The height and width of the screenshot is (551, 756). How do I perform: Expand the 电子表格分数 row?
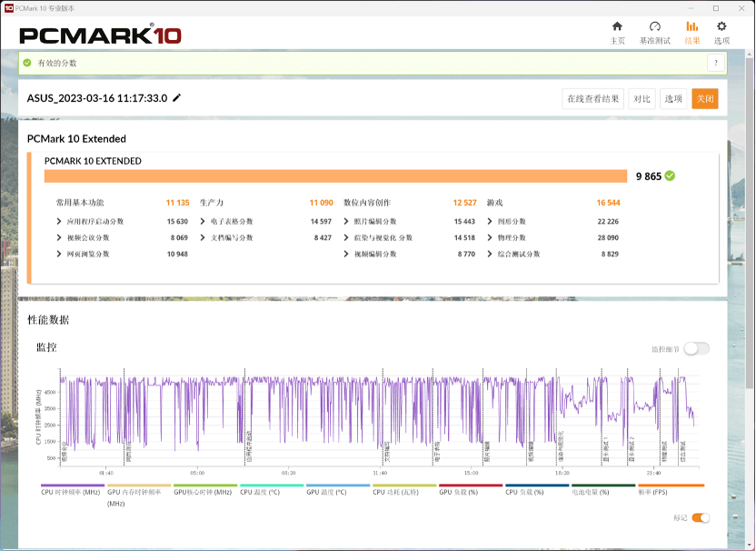204,222
